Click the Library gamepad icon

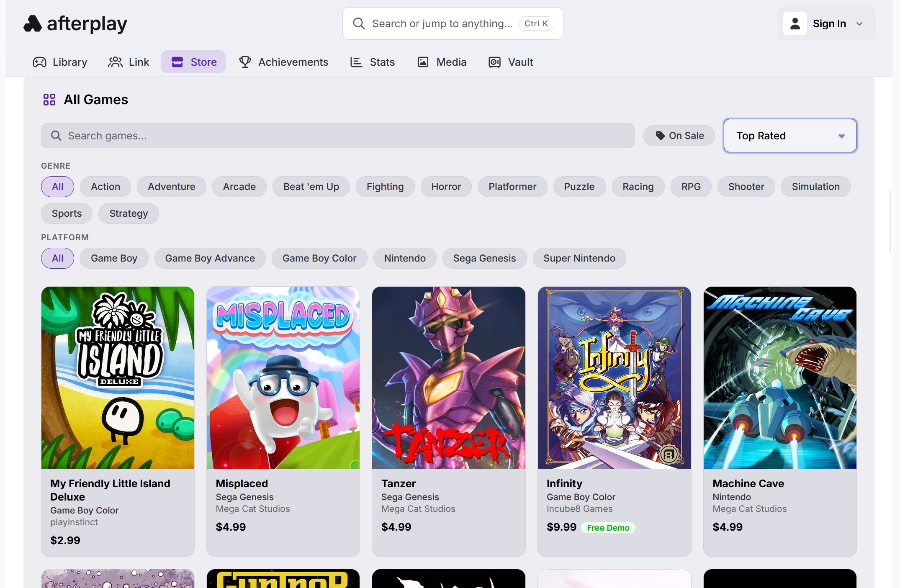click(x=40, y=62)
